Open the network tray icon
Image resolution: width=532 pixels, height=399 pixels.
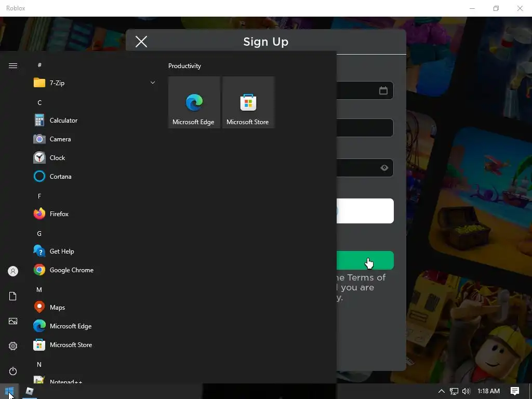(x=454, y=391)
